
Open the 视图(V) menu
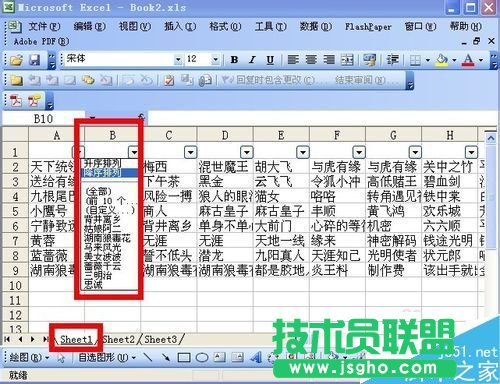tap(135, 26)
